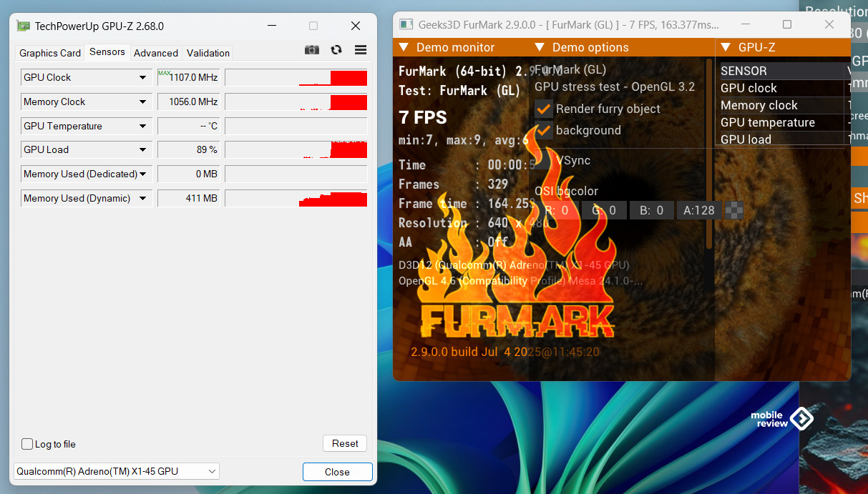Click the FurMark window title bar icon
The height and width of the screenshot is (494, 868).
[406, 24]
